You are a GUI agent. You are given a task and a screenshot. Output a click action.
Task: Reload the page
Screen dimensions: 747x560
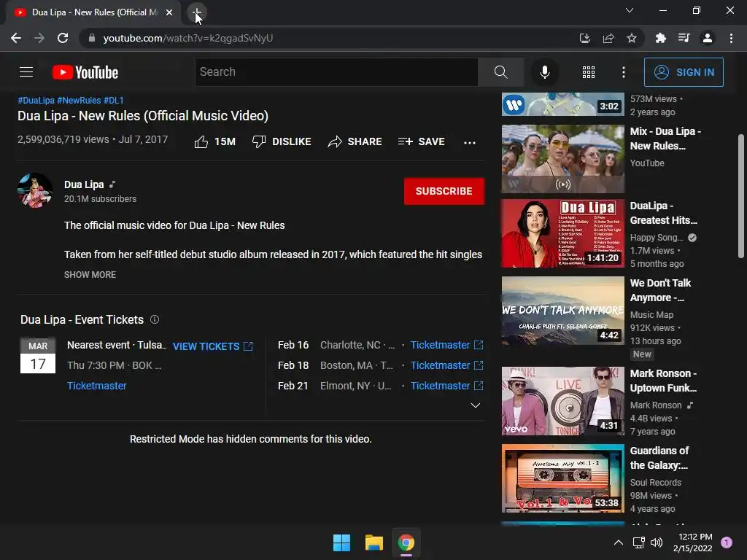63,38
